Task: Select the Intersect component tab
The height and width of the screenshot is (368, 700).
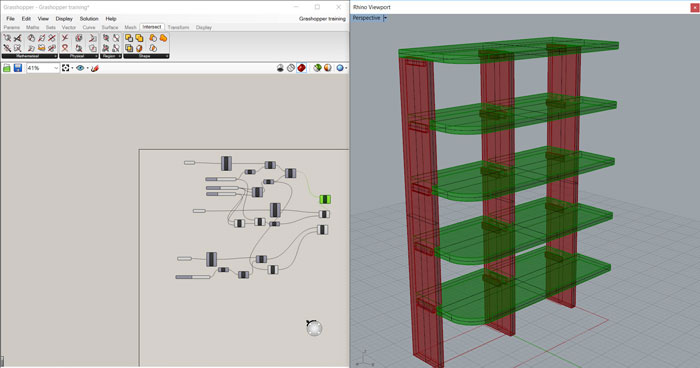Action: point(152,27)
